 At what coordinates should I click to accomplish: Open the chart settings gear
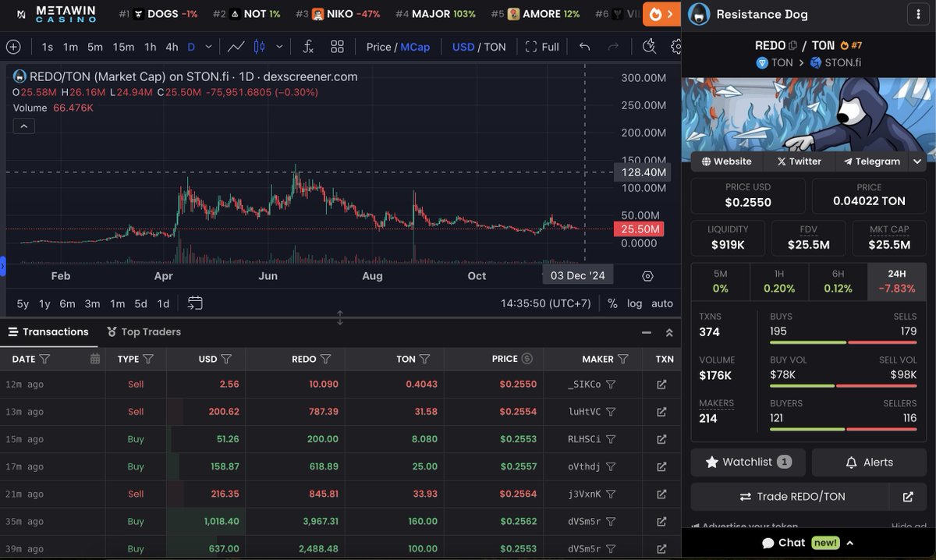click(x=677, y=47)
